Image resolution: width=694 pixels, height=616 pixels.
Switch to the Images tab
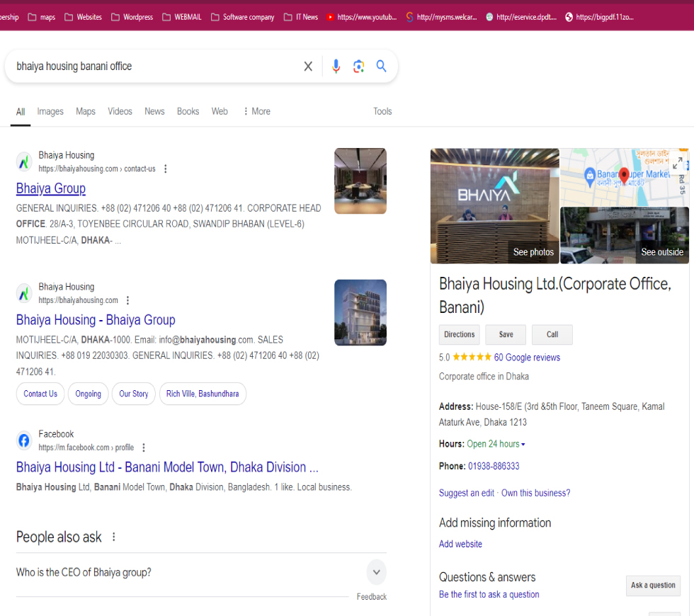pos(50,112)
